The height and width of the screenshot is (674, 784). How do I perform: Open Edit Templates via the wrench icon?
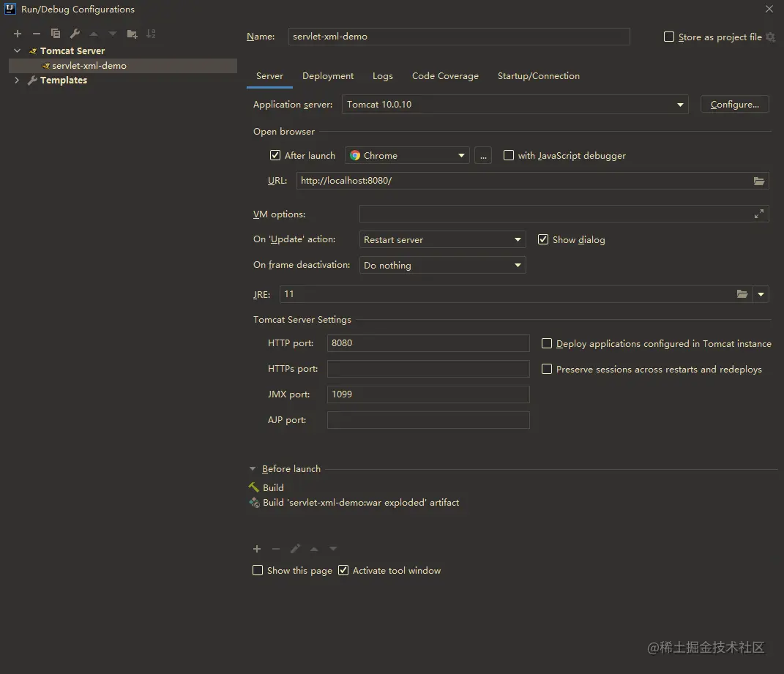point(75,34)
